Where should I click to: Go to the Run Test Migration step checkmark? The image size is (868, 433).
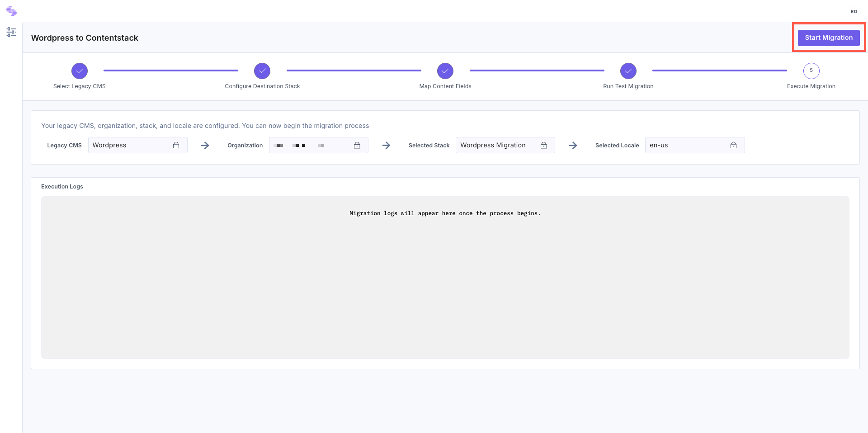(628, 71)
